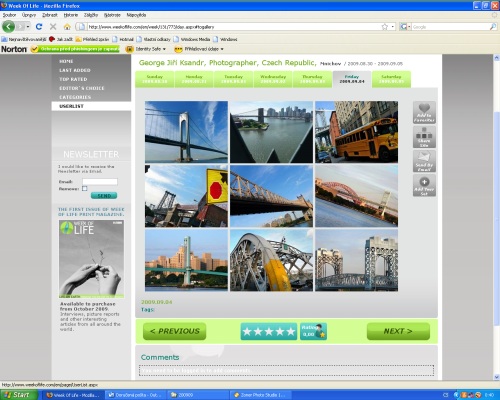Rate the set using the five-star bar
This screenshot has width=500, height=400.
pyautogui.click(x=269, y=331)
